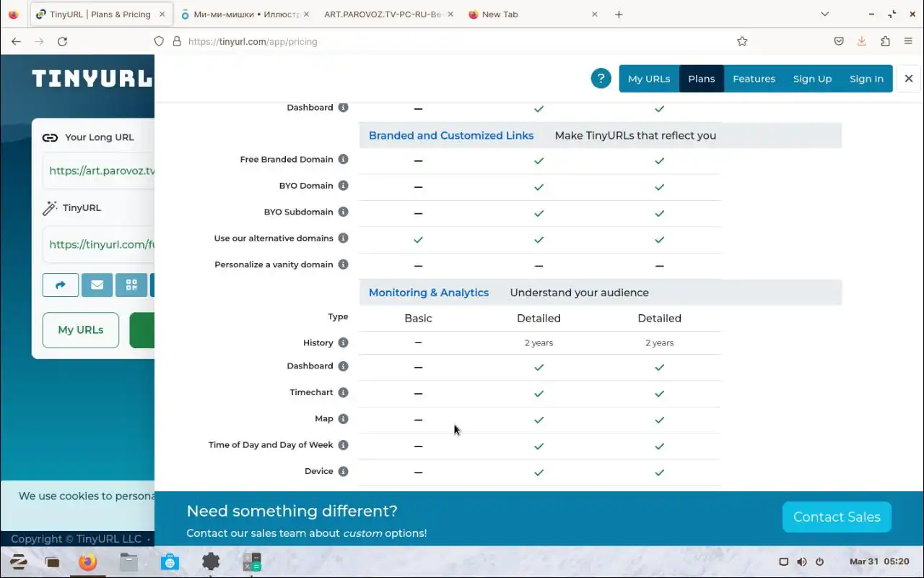Open the software store taskbar icon

pyautogui.click(x=170, y=561)
